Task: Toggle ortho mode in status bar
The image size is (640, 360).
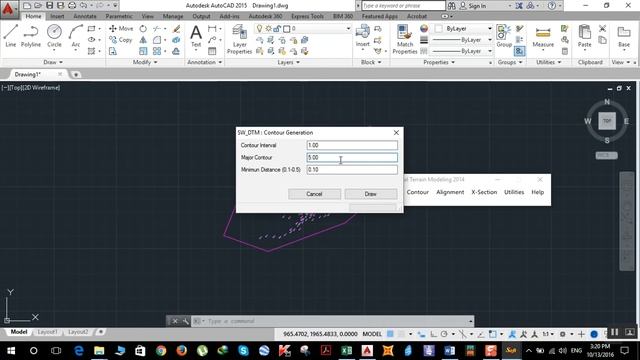Action: click(x=433, y=334)
